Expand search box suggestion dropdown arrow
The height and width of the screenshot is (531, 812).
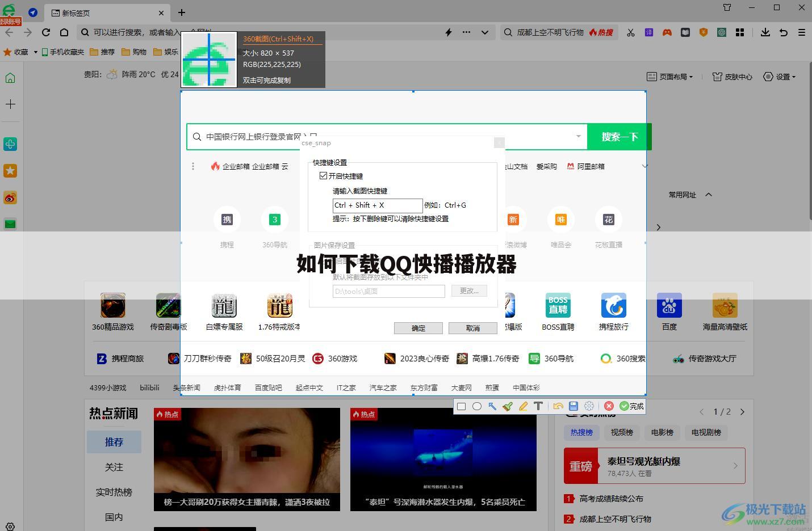point(578,136)
